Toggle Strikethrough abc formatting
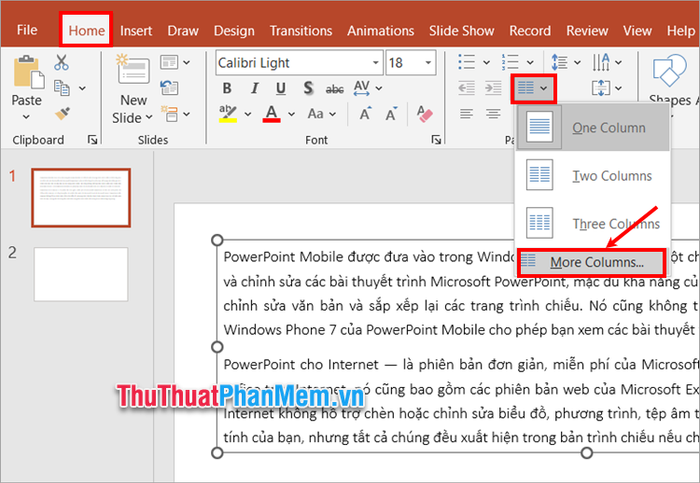Viewport: 700px width, 483px height. pos(335,89)
